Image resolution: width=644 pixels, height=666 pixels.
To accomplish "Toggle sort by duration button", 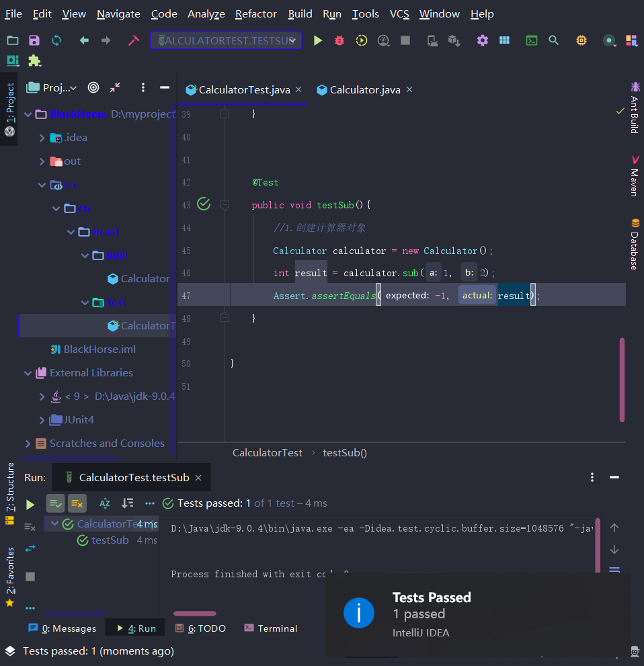I will coord(128,503).
